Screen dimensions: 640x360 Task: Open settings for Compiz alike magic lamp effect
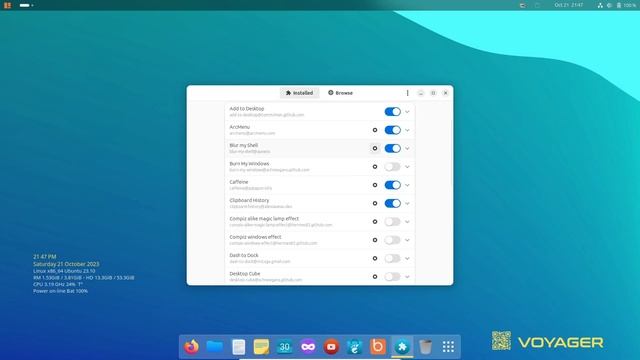(x=375, y=222)
